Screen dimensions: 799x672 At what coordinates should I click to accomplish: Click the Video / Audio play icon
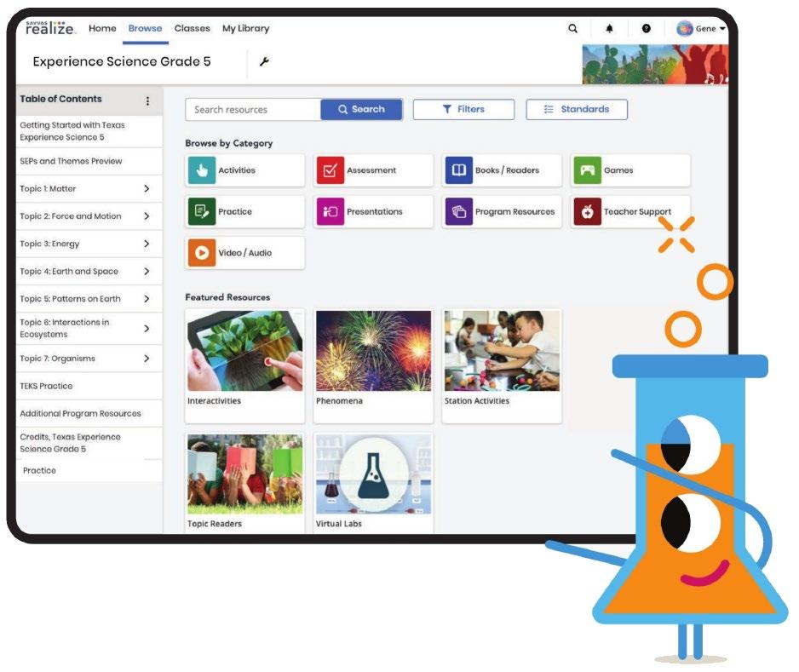[202, 253]
